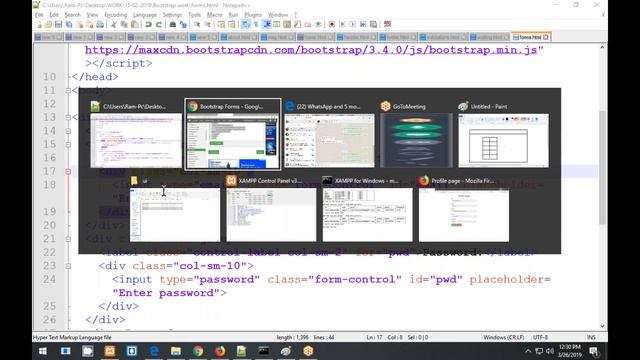Collapse the fold marker at line 13
The width and height of the screenshot is (640, 360).
pos(68,117)
